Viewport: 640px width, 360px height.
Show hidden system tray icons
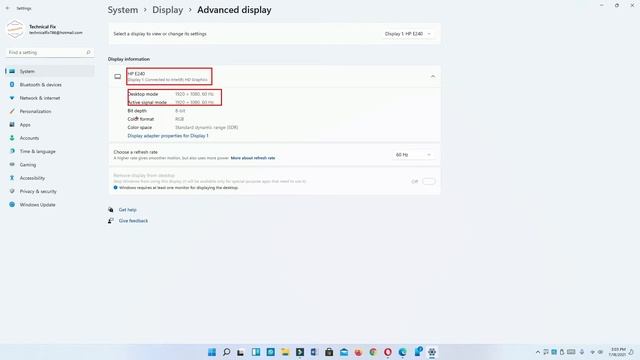(x=538, y=352)
